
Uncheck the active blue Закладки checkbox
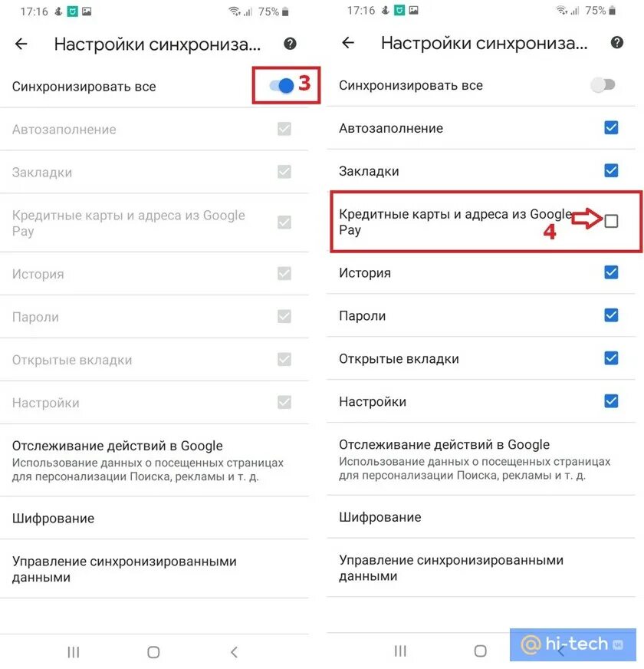point(611,170)
